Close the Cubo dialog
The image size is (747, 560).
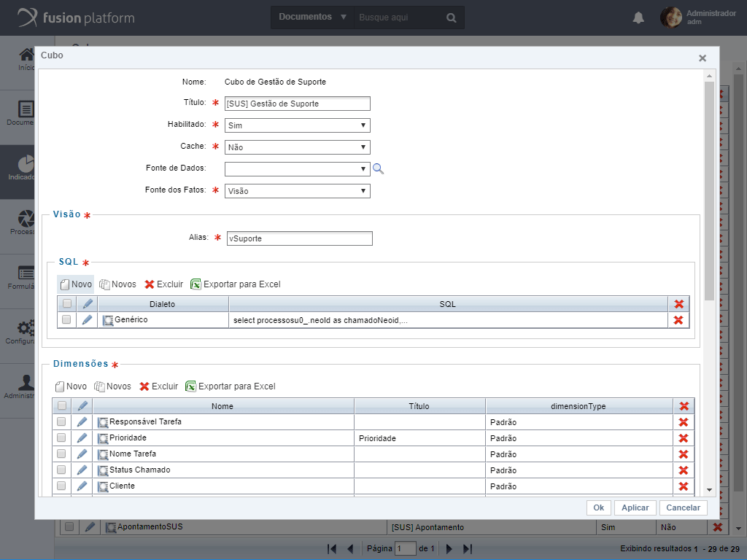[703, 58]
